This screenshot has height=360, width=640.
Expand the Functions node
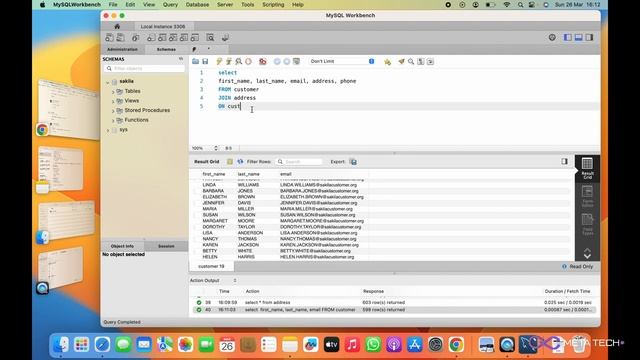click(x=113, y=120)
